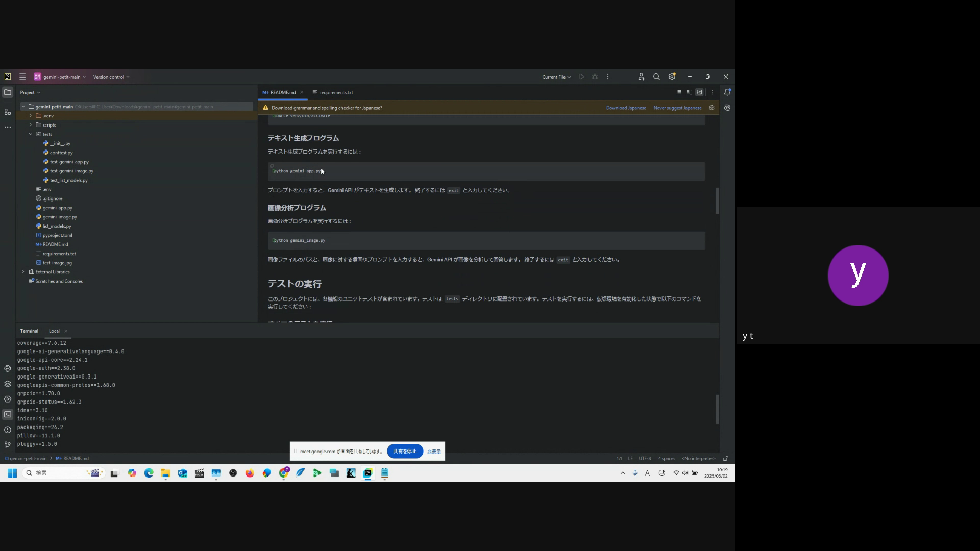This screenshot has width=980, height=551.
Task: Open Search Everywhere magnifier icon
Action: click(x=656, y=77)
